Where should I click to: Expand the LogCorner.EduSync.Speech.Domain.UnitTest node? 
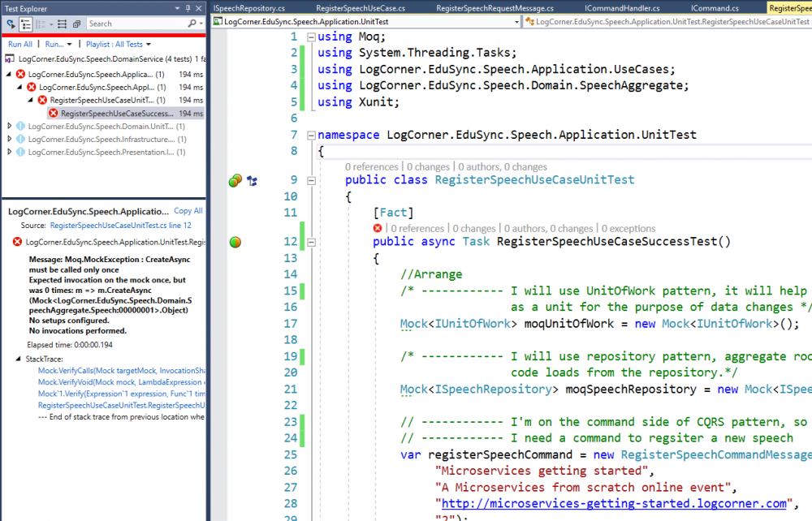pyautogui.click(x=10, y=127)
